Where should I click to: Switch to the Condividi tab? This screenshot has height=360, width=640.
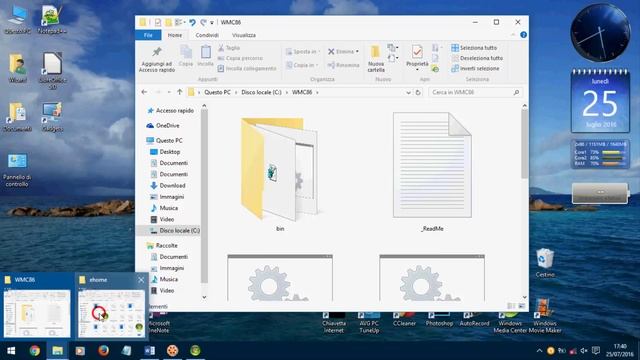pyautogui.click(x=207, y=35)
